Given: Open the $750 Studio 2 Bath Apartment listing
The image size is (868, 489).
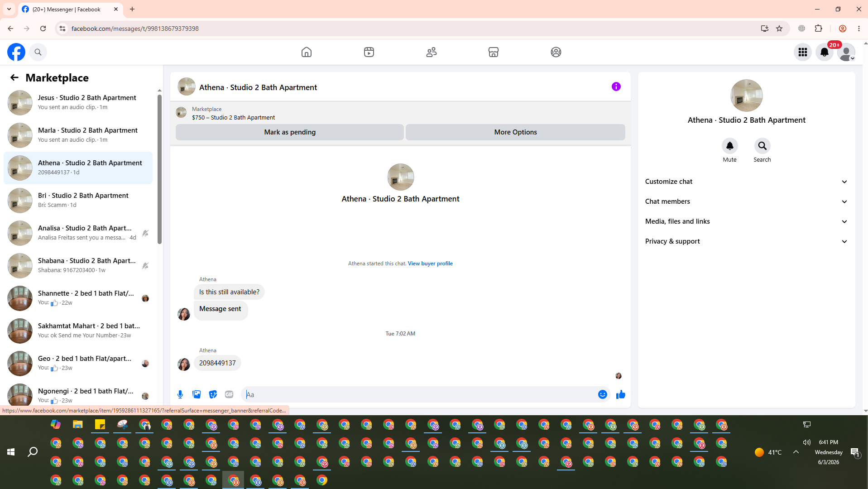Looking at the screenshot, I should click(x=233, y=117).
